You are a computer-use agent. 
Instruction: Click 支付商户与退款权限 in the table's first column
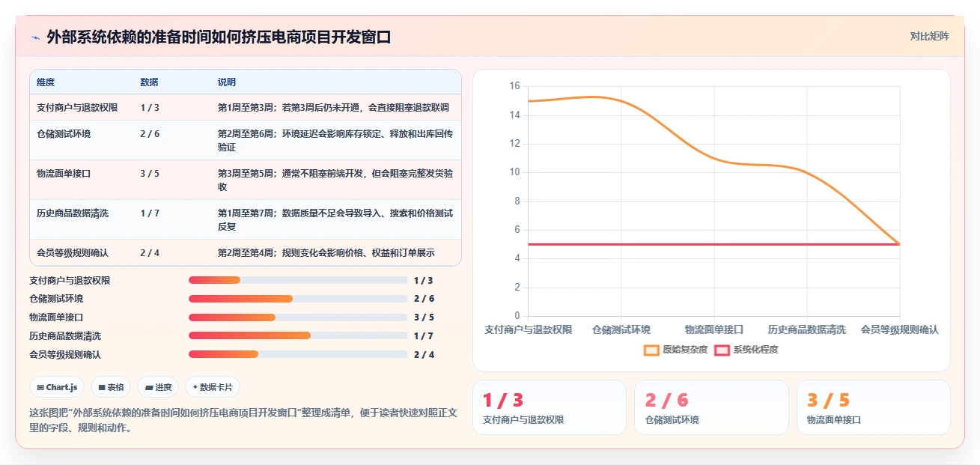point(77,107)
